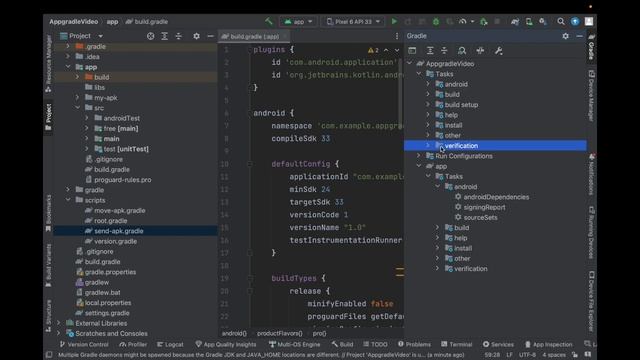This screenshot has width=640, height=360.
Task: Click code line with minifyEnabled false
Action: click(350, 304)
